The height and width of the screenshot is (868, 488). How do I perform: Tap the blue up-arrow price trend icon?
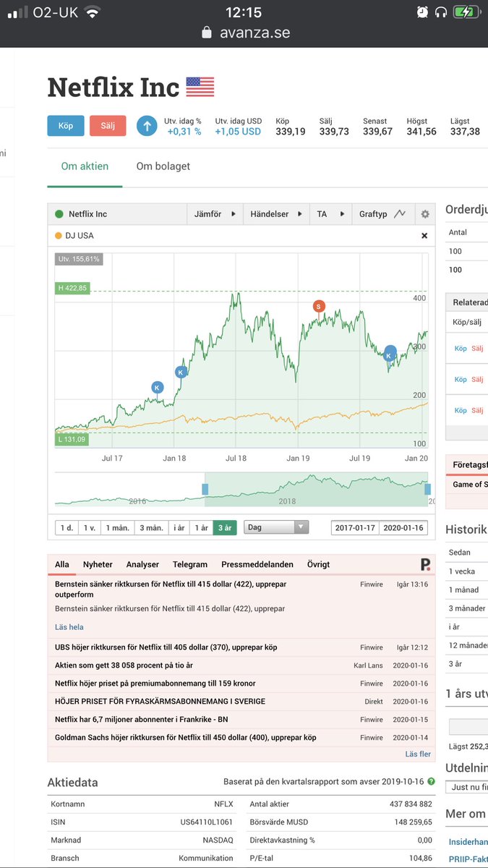point(147,126)
